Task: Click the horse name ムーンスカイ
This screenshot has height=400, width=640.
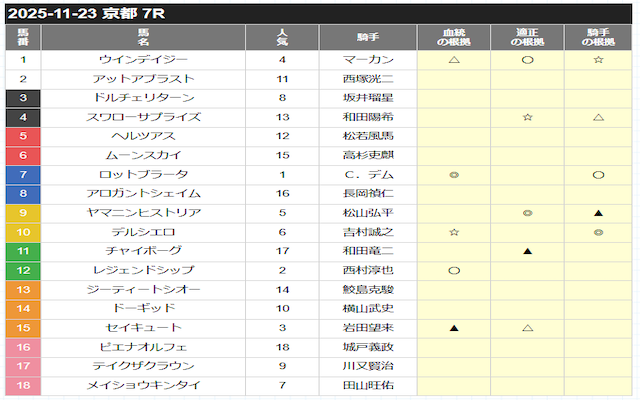Action: pyautogui.click(x=144, y=156)
